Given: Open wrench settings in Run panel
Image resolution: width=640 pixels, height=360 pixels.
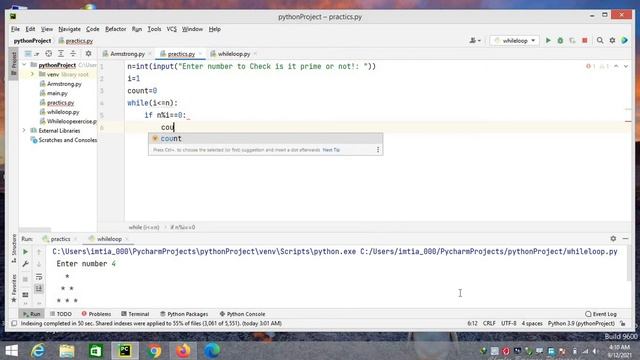Looking at the screenshot, I should point(25,264).
